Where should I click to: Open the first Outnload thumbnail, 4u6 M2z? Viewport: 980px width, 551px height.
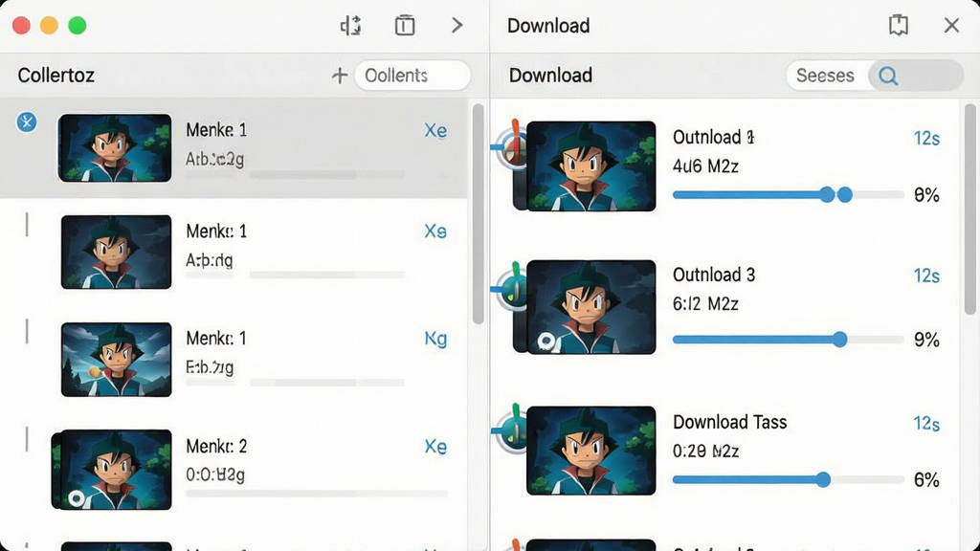click(x=591, y=166)
